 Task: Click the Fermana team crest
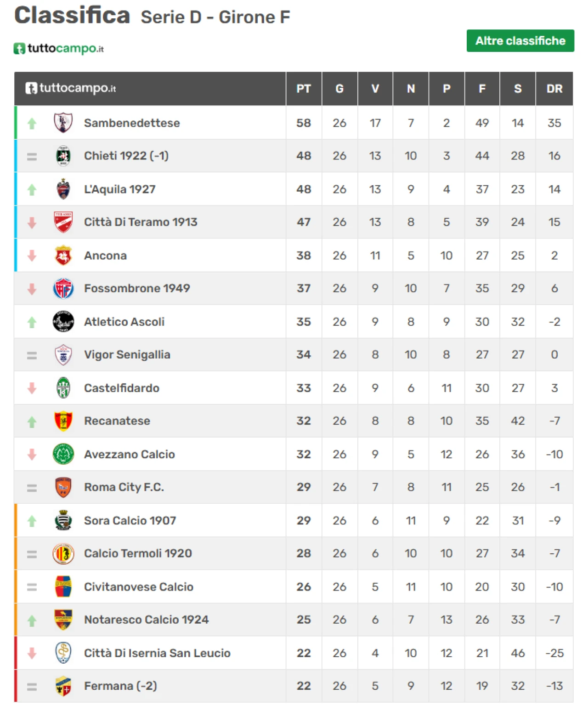(x=63, y=686)
